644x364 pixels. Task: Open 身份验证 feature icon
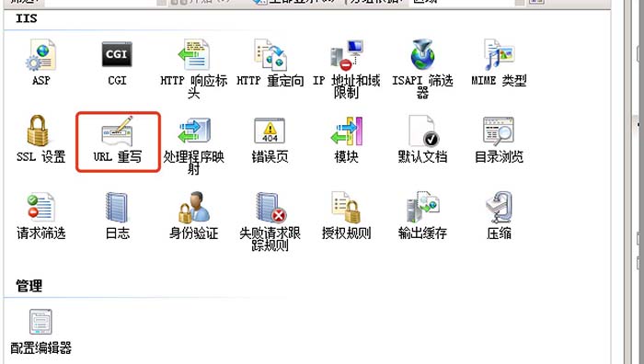click(193, 207)
